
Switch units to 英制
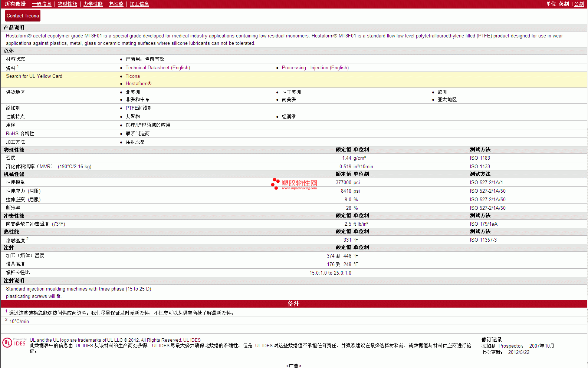[x=564, y=4]
